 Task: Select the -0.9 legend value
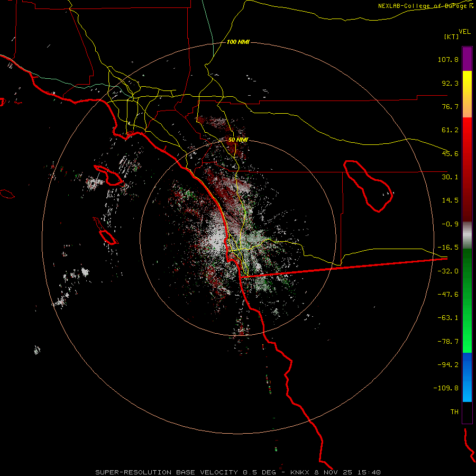point(450,224)
